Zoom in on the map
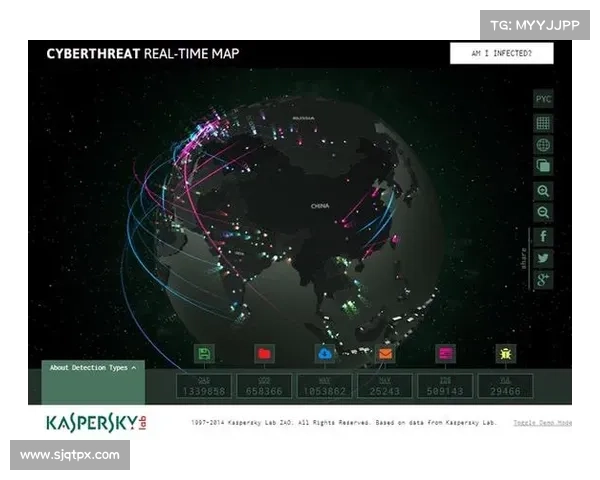This screenshot has height=480, width=600. [x=543, y=191]
